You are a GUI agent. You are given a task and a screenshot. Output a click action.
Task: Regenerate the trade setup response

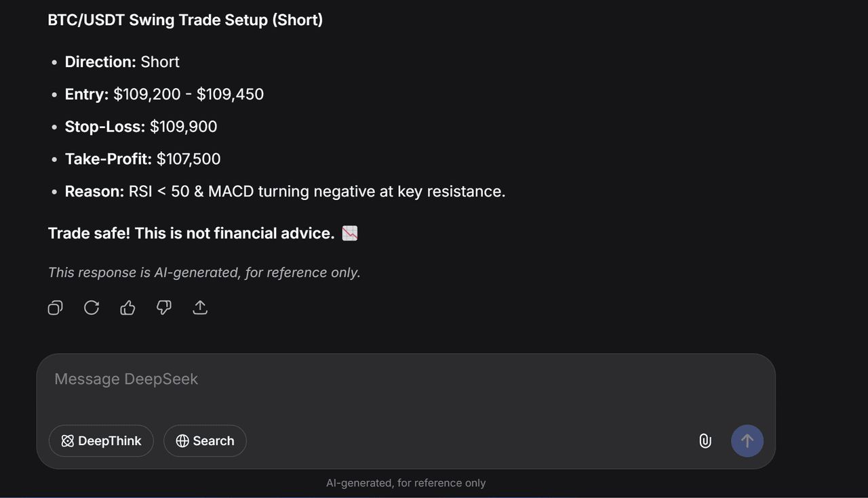tap(92, 308)
